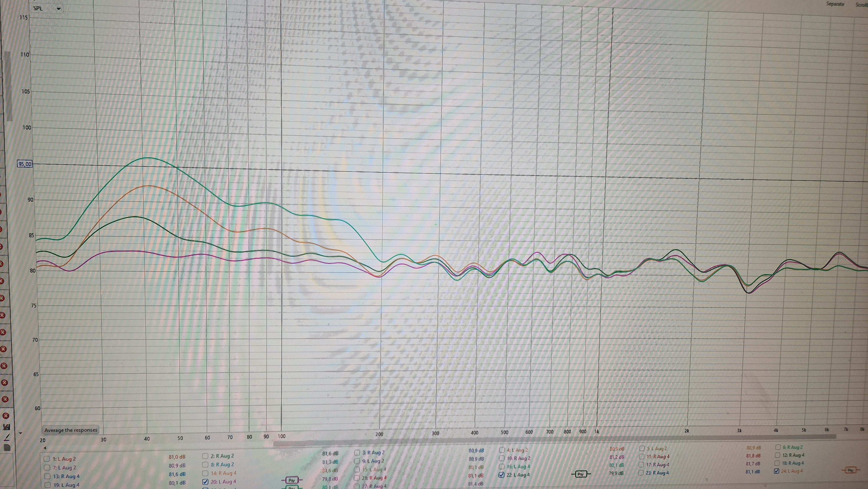Show the 11: R Aug 4 trace
868x489 pixels.
click(642, 457)
